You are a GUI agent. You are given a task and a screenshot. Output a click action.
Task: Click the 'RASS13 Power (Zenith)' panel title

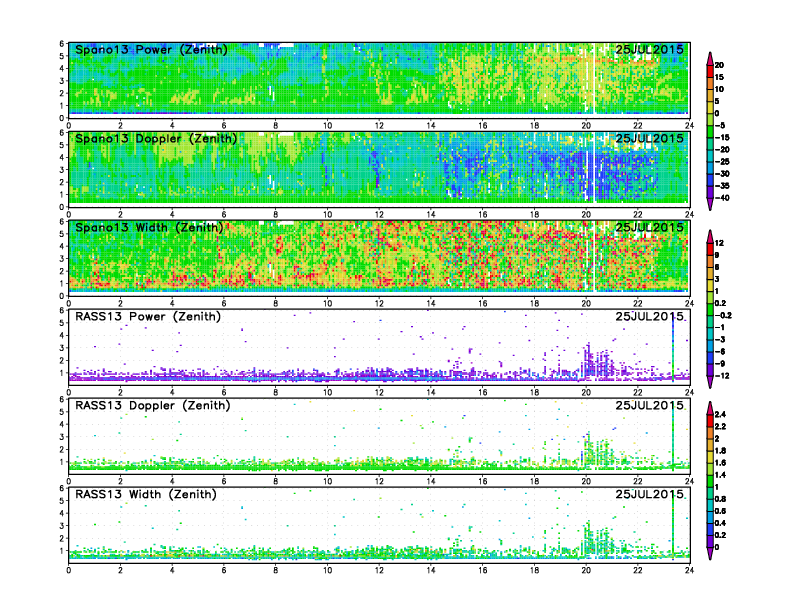(x=148, y=317)
